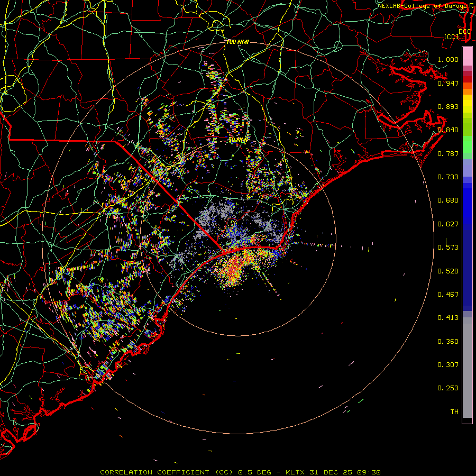This screenshot has height=476, width=476.
Task: Click the 50 NMI range ring label
Action: pyautogui.click(x=239, y=140)
